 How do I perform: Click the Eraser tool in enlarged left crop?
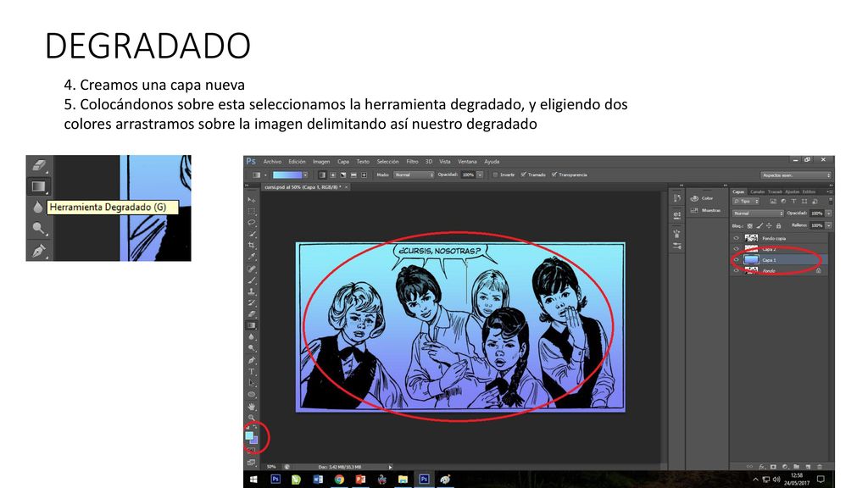pyautogui.click(x=38, y=165)
